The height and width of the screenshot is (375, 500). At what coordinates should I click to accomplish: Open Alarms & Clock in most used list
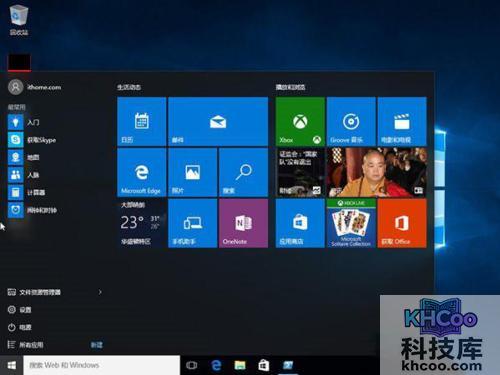coord(32,210)
